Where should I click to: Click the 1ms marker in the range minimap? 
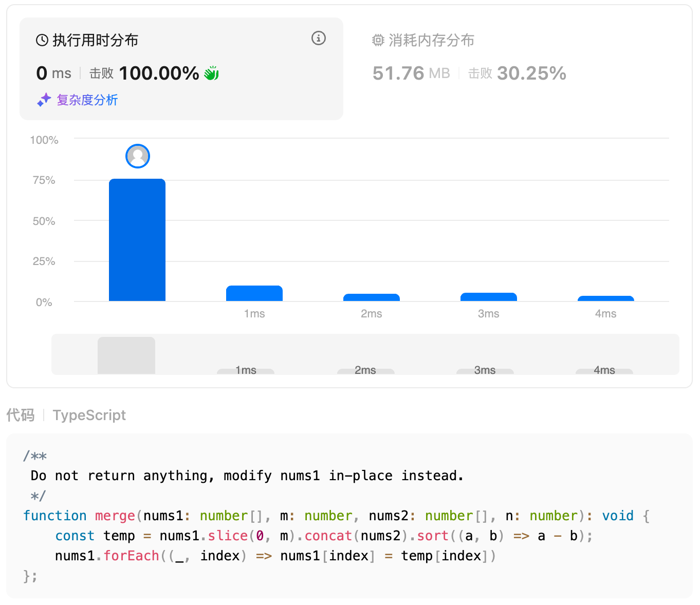246,370
